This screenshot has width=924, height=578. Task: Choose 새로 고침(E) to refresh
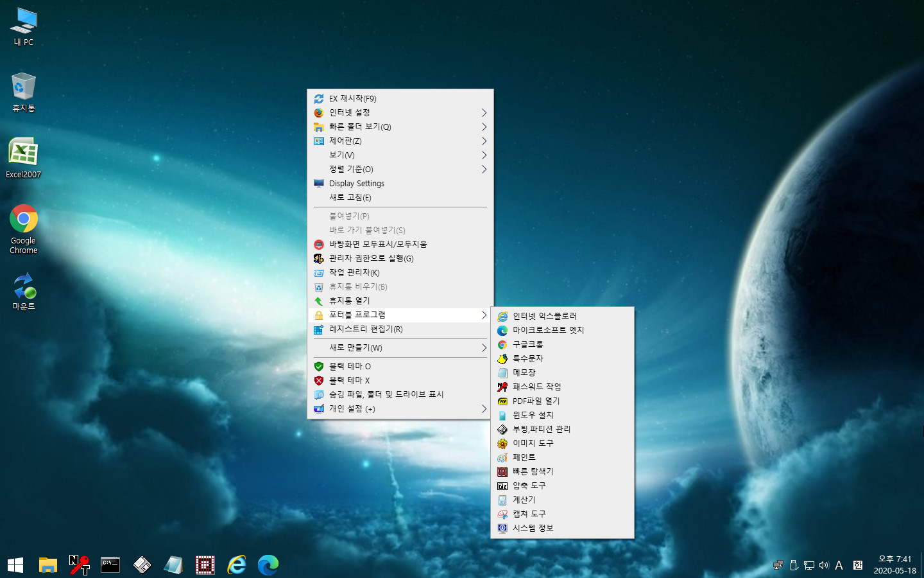click(x=400, y=197)
